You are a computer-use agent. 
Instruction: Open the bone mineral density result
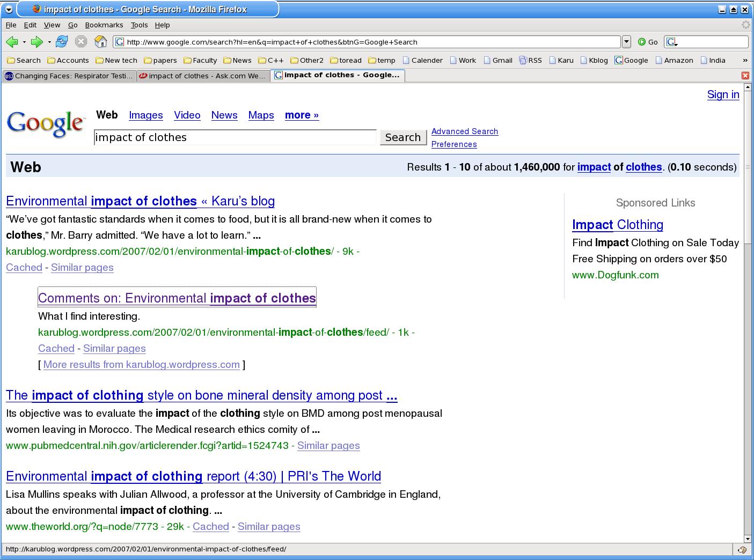point(202,395)
